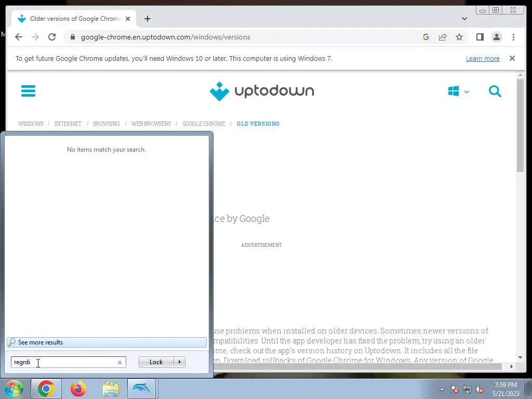532x399 pixels.
Task: Go to WEB BROWSERS breadcrumb
Action: tap(151, 124)
